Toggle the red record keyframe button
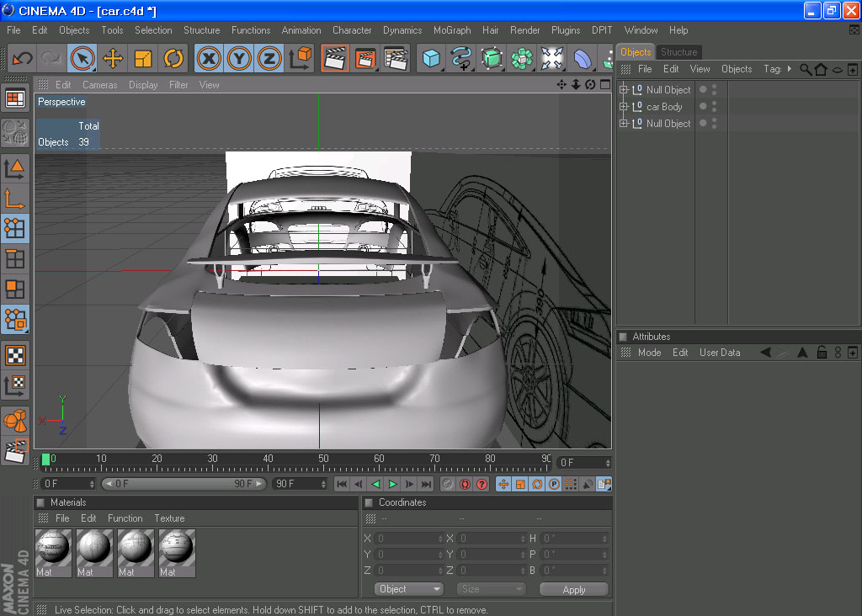 tap(465, 484)
